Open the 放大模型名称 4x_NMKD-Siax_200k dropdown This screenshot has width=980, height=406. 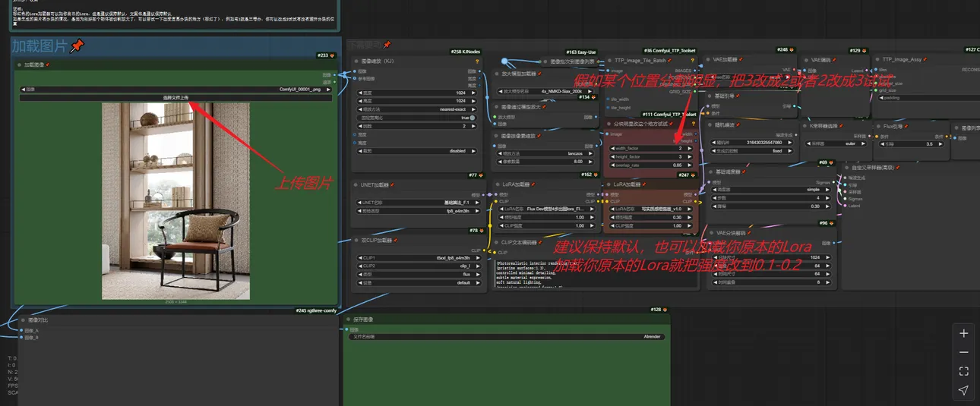pyautogui.click(x=545, y=90)
